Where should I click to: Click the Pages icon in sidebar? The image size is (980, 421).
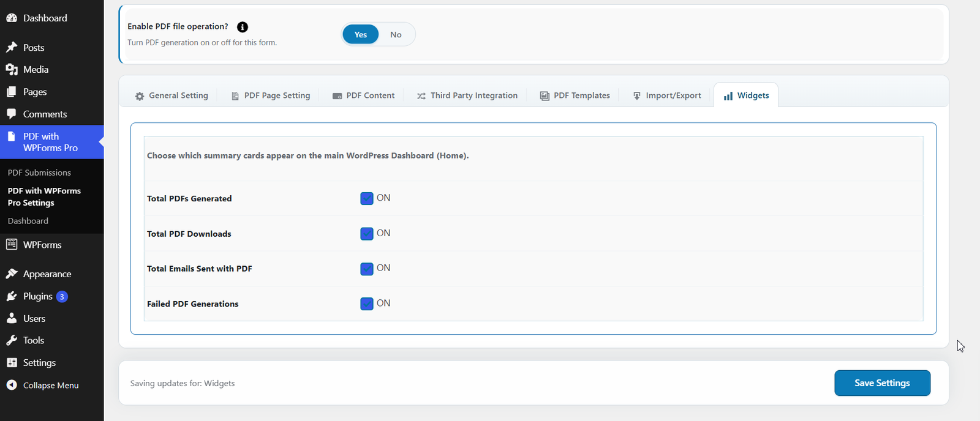pyautogui.click(x=12, y=92)
